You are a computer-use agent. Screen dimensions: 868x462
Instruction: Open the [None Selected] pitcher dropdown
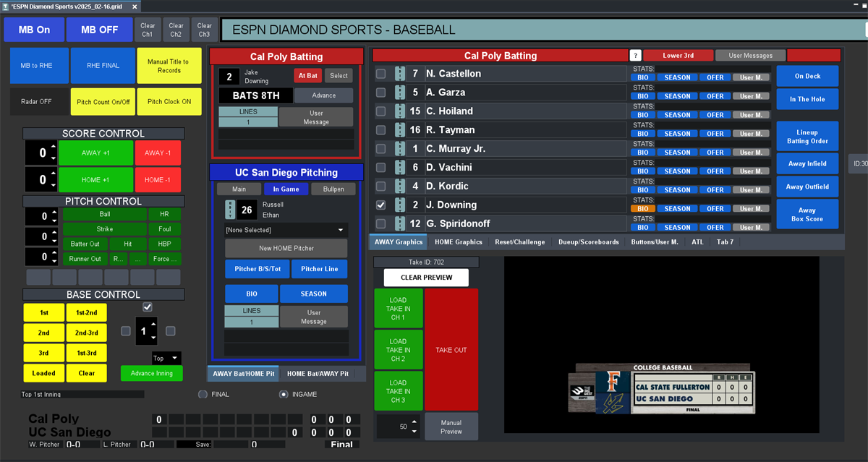tap(286, 230)
